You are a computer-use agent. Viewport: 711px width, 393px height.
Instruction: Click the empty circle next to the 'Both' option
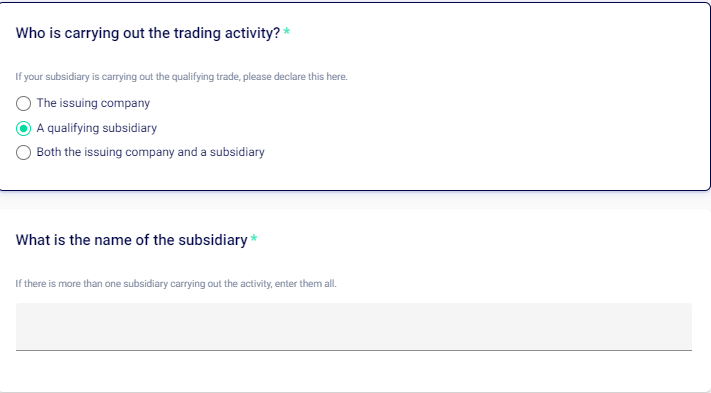point(24,152)
